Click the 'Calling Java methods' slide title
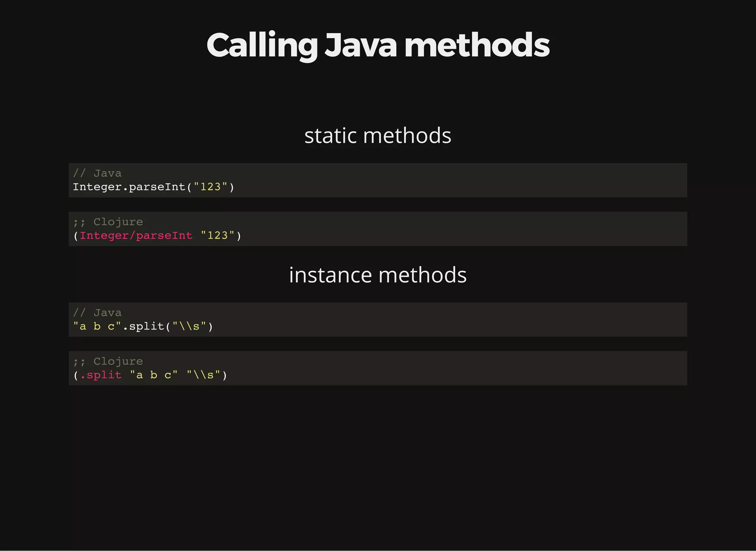This screenshot has height=551, width=756. click(x=378, y=45)
